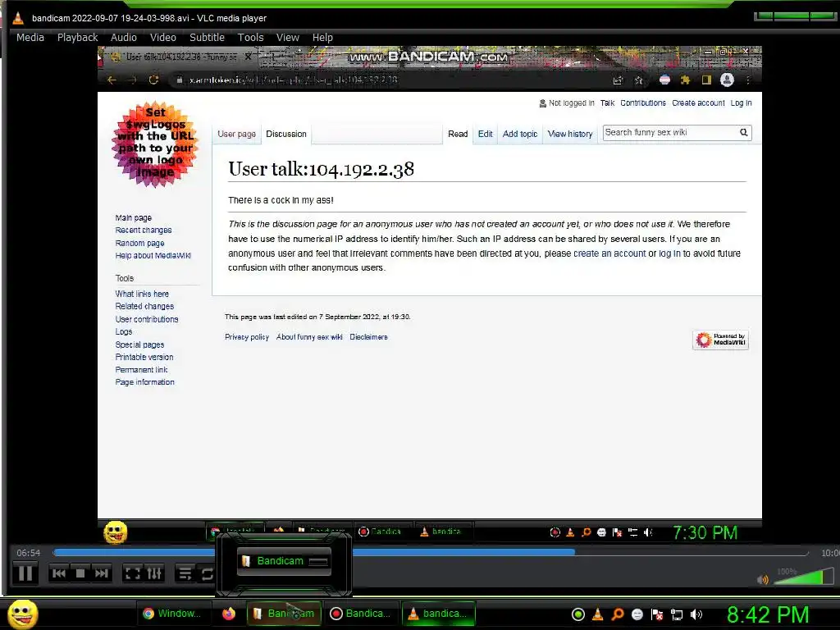The height and width of the screenshot is (630, 840).
Task: Click the 06:54 elapsed time label
Action: pyautogui.click(x=29, y=553)
